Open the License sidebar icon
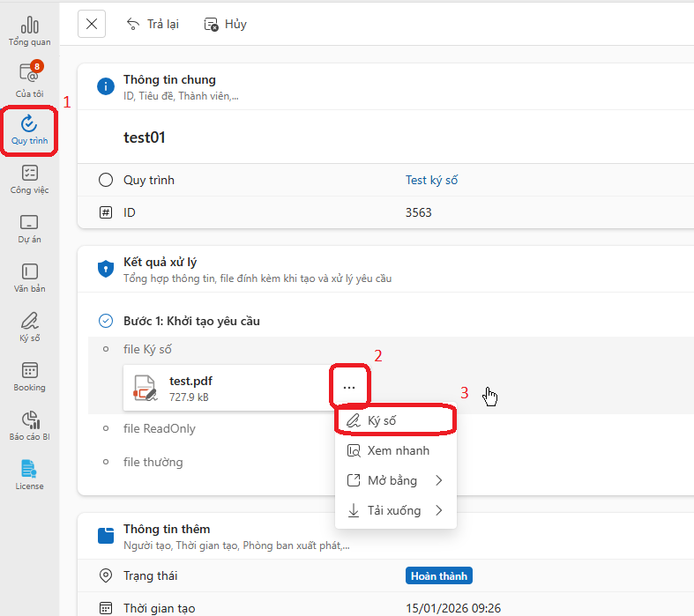694x616 pixels. [29, 475]
